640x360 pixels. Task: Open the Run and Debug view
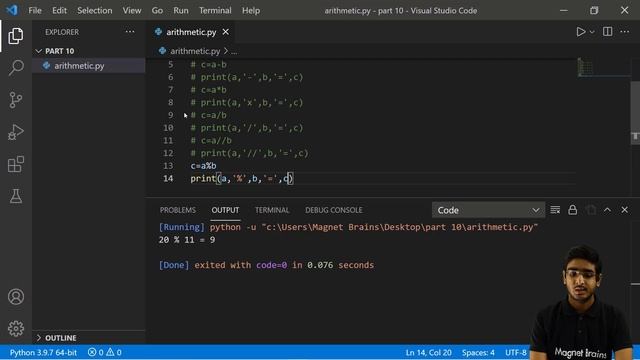click(16, 132)
